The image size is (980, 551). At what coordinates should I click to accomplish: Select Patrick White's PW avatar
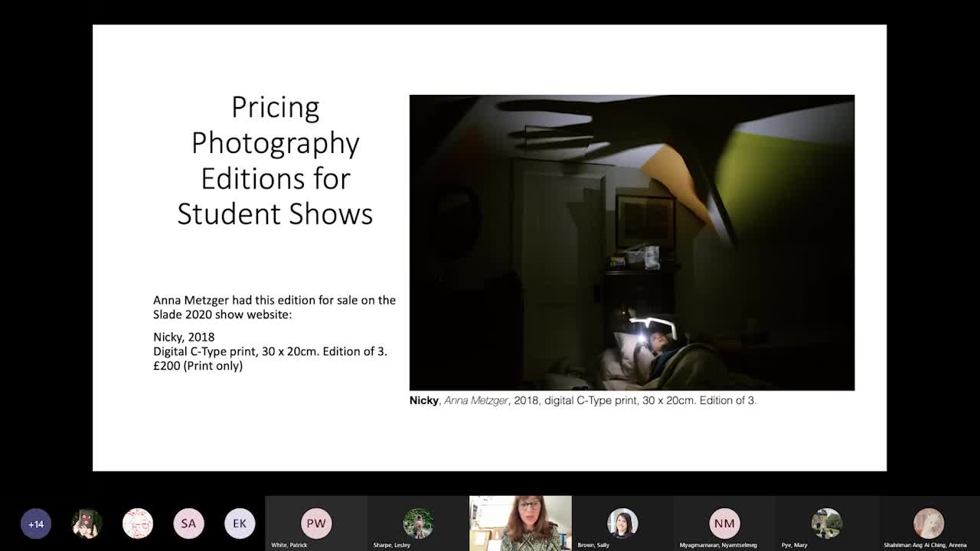316,523
